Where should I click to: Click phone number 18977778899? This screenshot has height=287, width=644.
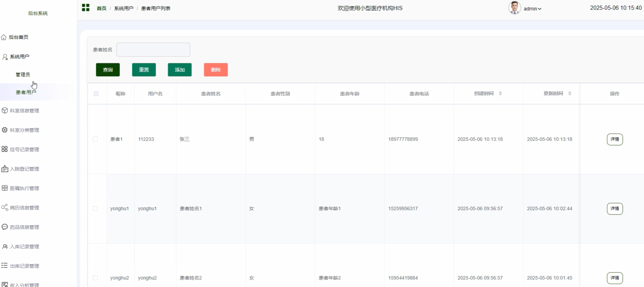click(403, 139)
